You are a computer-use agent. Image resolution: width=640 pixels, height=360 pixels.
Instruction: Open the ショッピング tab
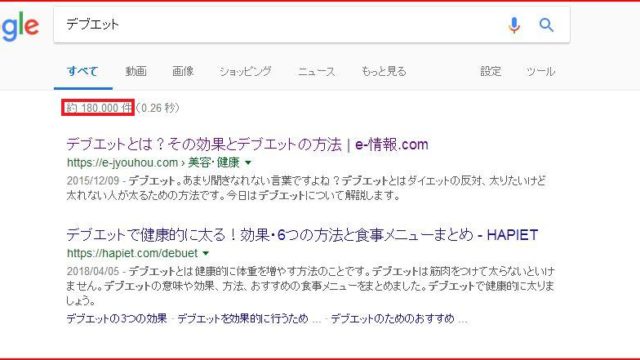[x=245, y=71]
